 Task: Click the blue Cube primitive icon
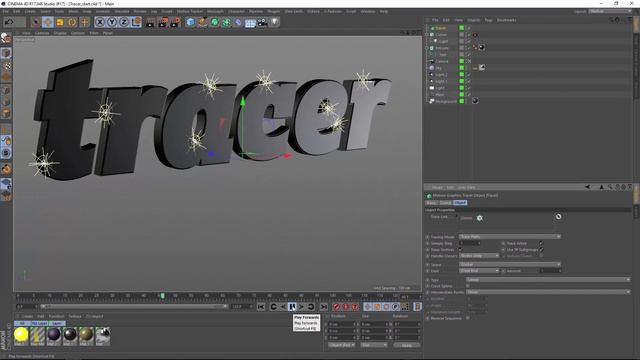[190, 22]
